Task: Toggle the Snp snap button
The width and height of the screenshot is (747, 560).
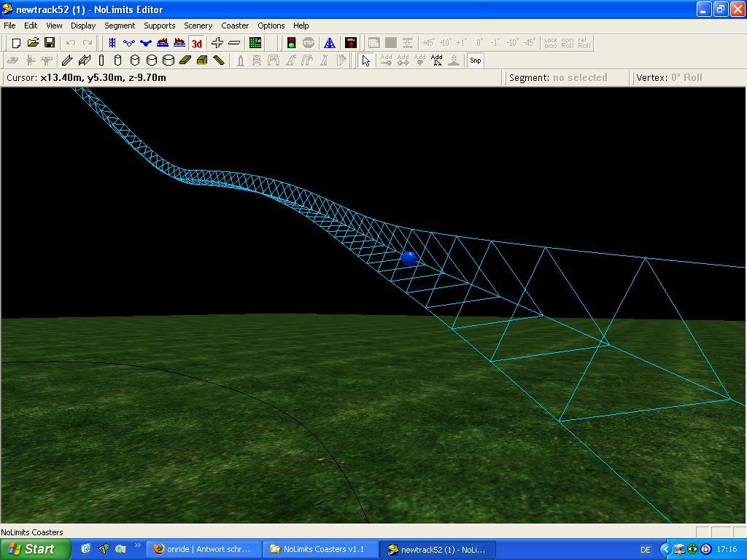Action: coord(475,61)
